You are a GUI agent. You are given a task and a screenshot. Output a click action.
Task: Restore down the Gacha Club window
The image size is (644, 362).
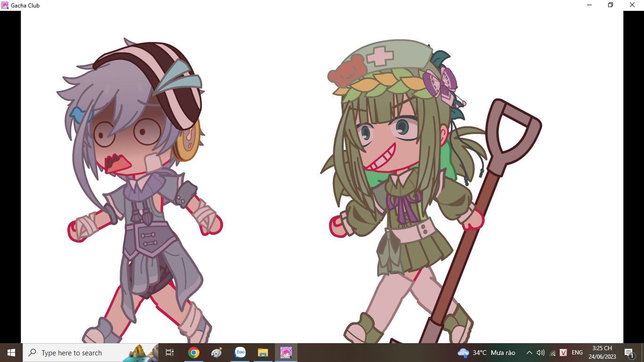tap(611, 5)
